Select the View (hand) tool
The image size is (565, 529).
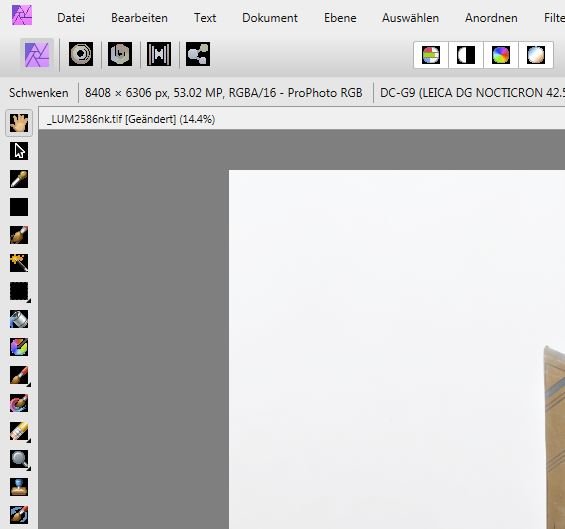click(19, 123)
